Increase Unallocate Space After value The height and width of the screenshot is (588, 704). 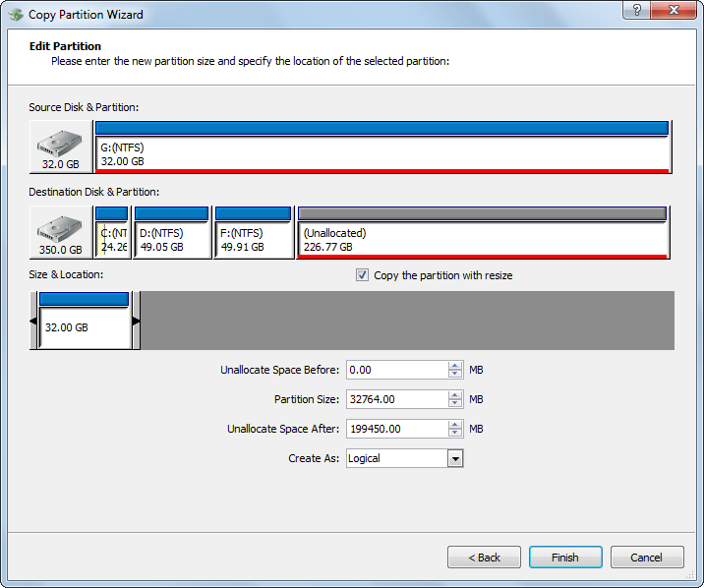[x=455, y=425]
